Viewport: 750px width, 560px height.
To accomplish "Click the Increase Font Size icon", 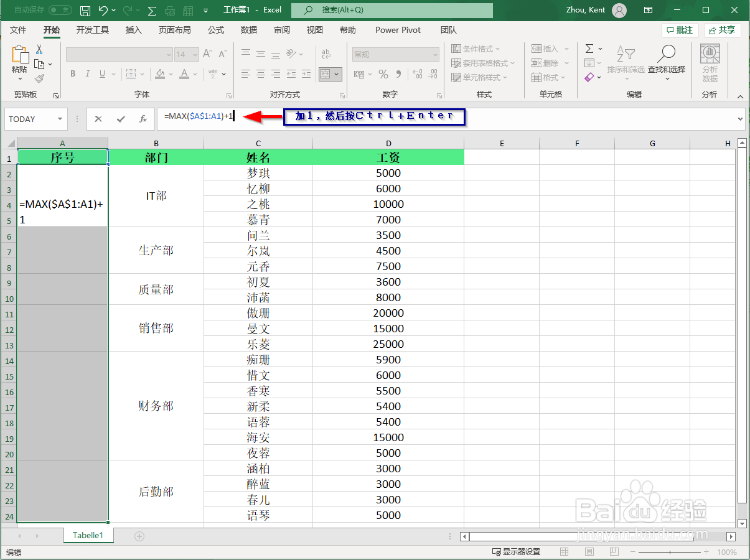I will [x=209, y=55].
